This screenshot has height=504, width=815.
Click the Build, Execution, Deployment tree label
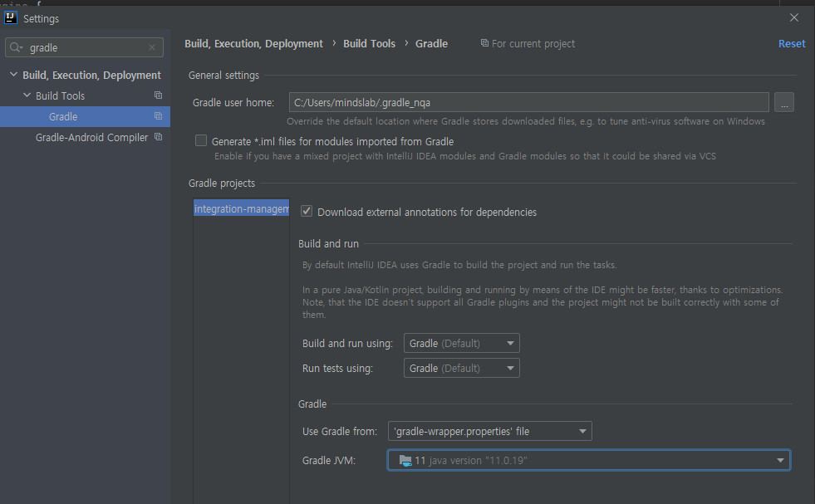pos(91,75)
